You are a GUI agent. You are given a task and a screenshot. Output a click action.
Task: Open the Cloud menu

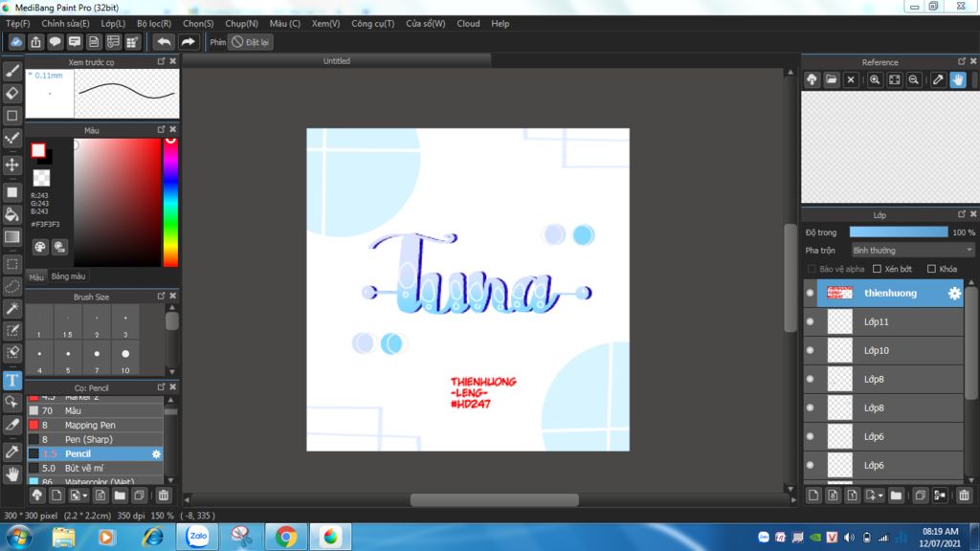coord(468,23)
